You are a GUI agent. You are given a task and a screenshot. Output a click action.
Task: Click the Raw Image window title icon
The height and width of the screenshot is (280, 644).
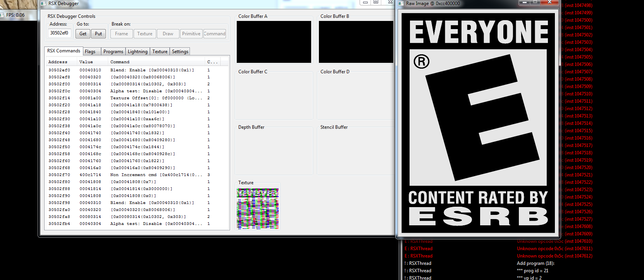[401, 3]
